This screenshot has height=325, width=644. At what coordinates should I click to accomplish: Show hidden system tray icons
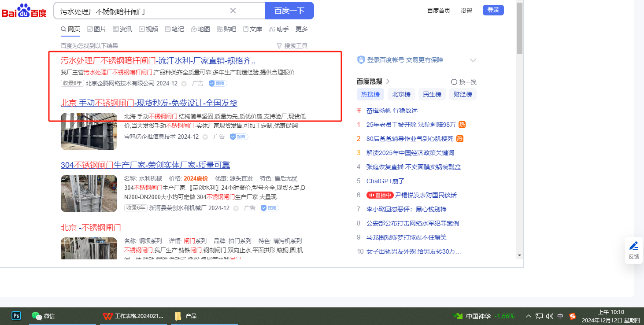[x=529, y=316]
